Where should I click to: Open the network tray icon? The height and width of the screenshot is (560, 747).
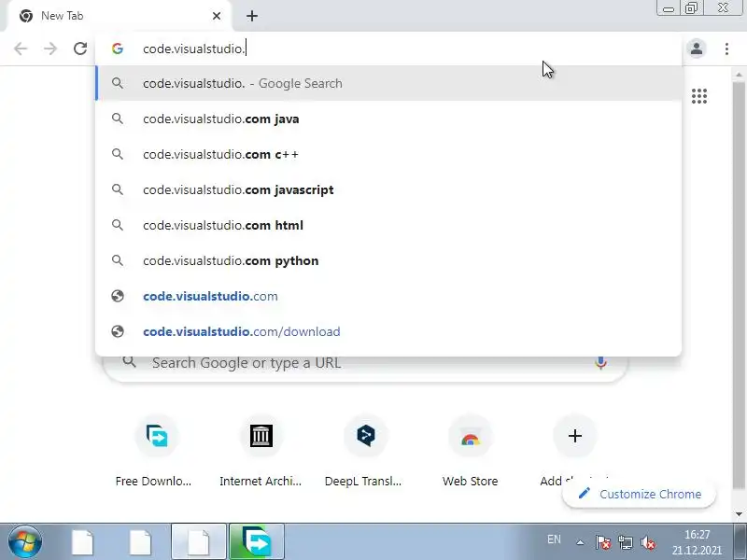point(625,542)
